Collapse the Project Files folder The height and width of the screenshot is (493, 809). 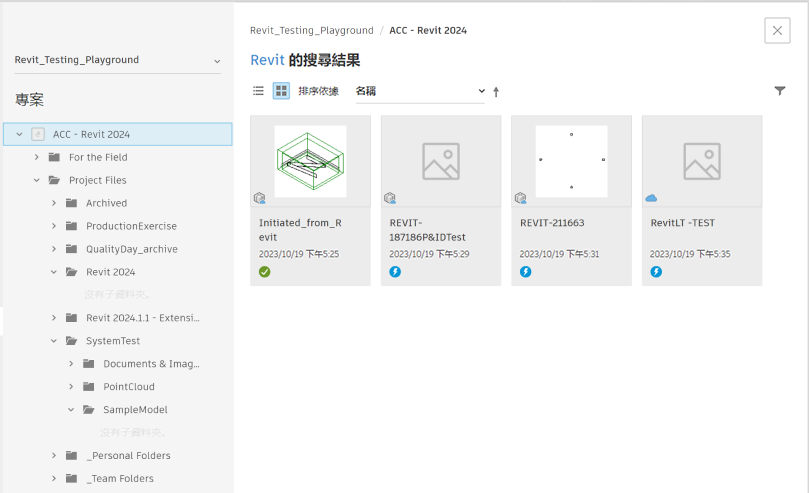pyautogui.click(x=37, y=180)
